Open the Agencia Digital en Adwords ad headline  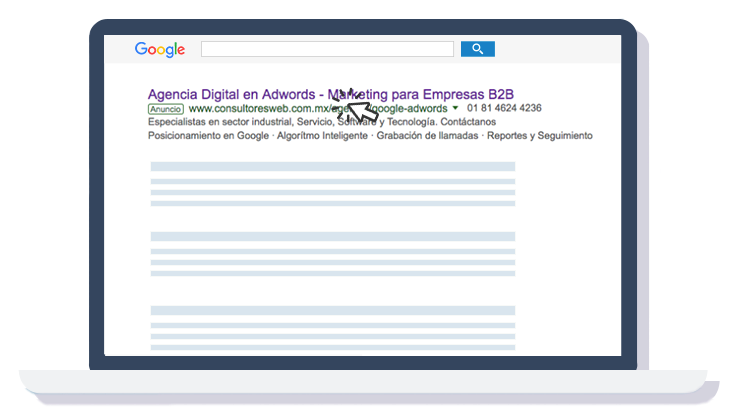tap(331, 94)
